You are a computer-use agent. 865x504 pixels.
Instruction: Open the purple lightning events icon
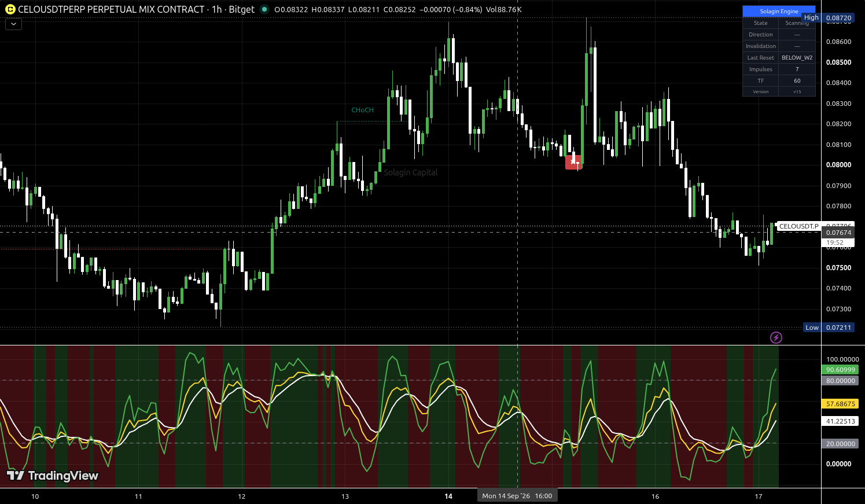[x=776, y=337]
